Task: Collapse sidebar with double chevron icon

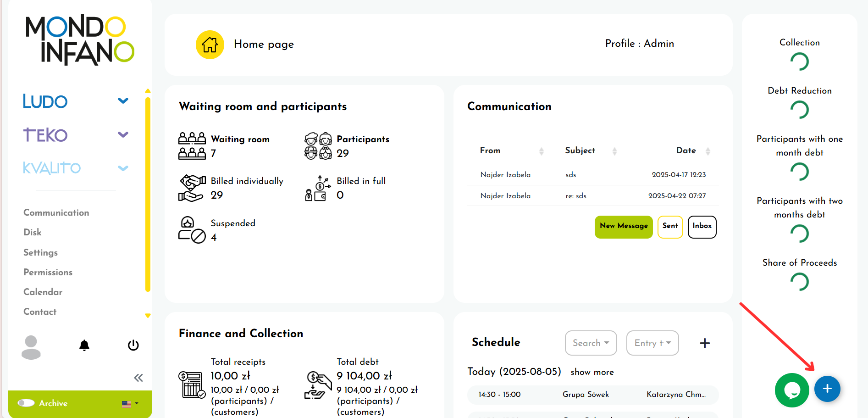Action: pos(138,378)
